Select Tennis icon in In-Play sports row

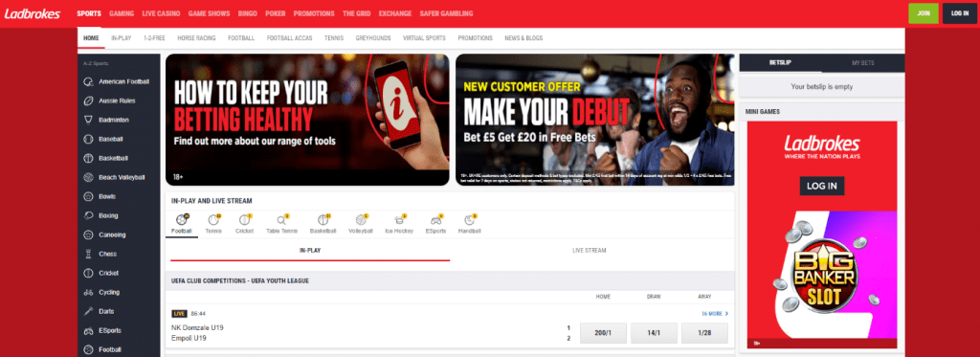pyautogui.click(x=213, y=220)
